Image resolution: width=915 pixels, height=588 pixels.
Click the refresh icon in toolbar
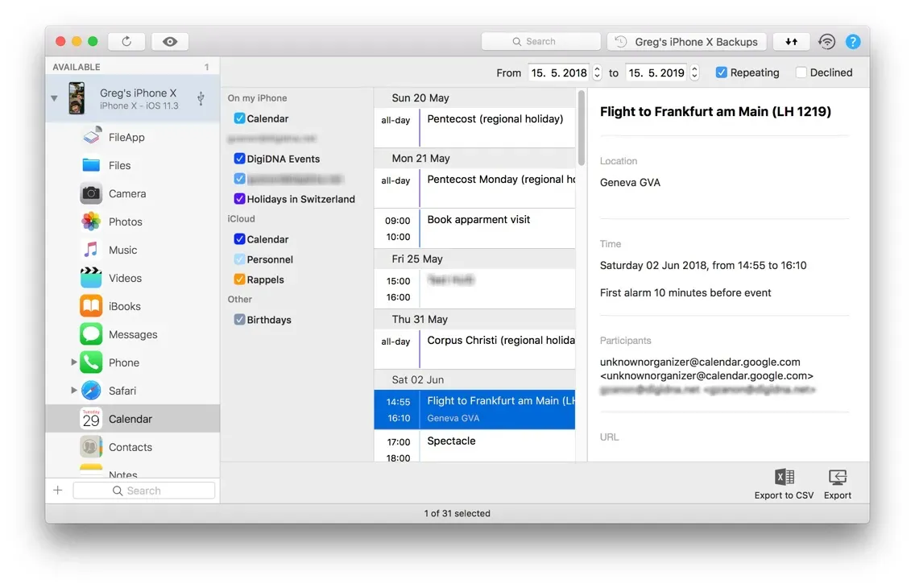126,40
